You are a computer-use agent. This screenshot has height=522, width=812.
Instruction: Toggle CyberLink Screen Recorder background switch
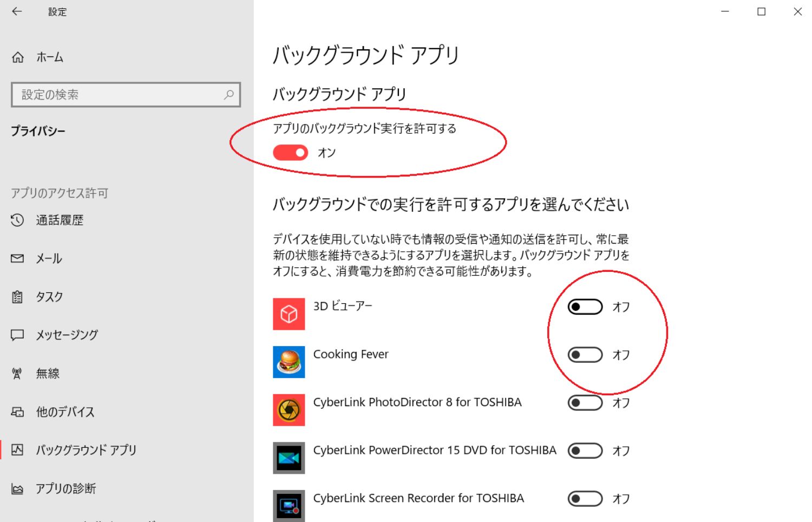pyautogui.click(x=585, y=499)
